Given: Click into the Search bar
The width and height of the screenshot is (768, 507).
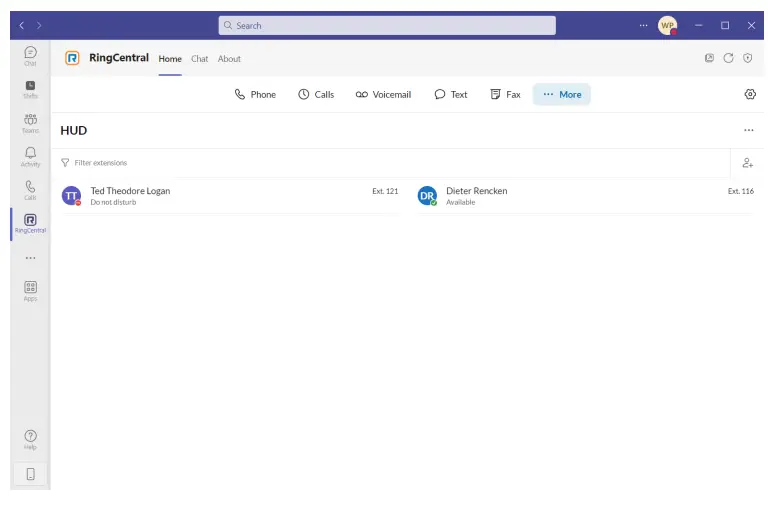Looking at the screenshot, I should (387, 25).
